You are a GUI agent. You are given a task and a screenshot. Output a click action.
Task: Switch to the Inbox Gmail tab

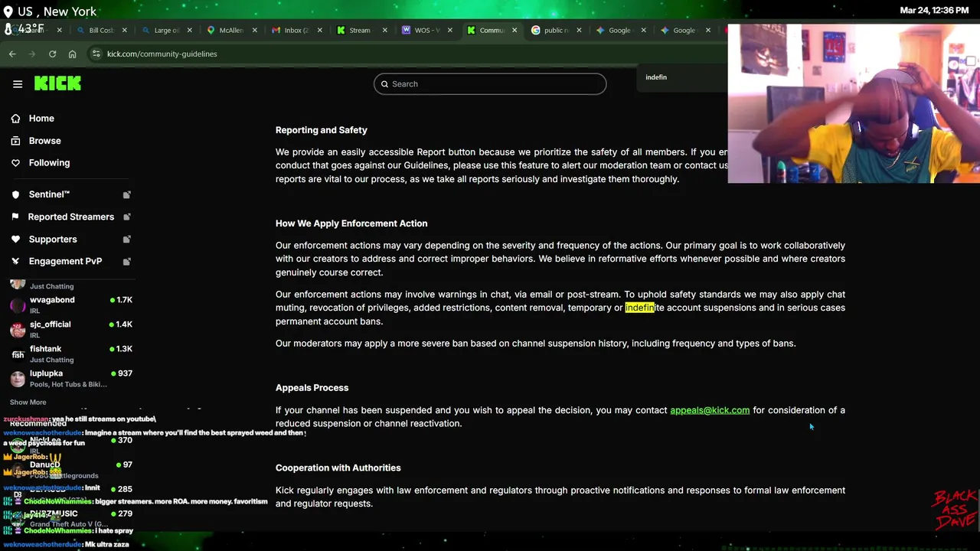[296, 31]
